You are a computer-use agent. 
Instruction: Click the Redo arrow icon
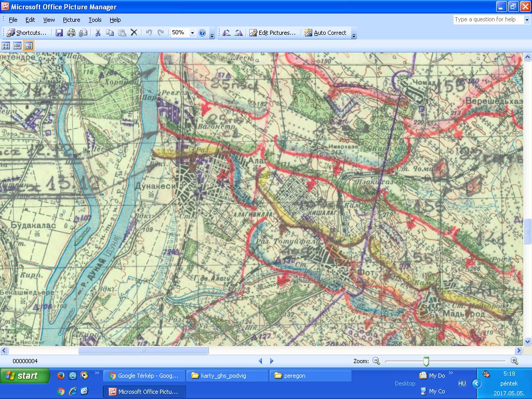coord(161,33)
